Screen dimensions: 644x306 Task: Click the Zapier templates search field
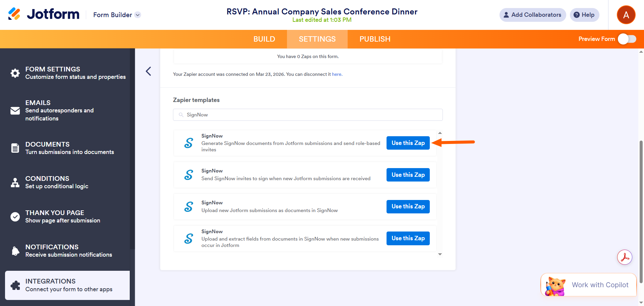(308, 115)
